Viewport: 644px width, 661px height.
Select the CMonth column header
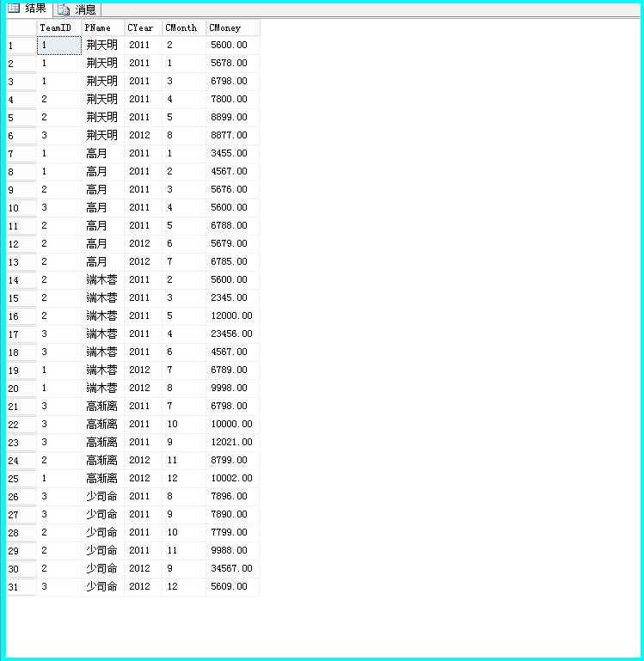pyautogui.click(x=184, y=28)
